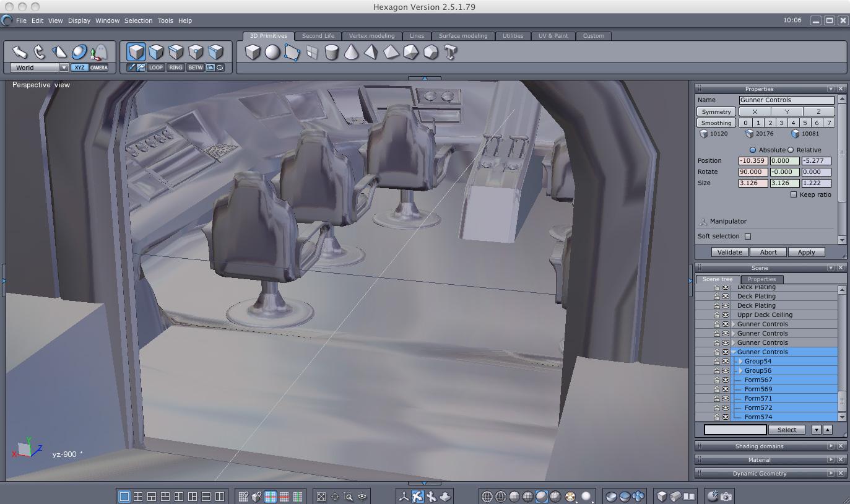This screenshot has width=850, height=504.
Task: Choose the sphere primitive
Action: coord(272,53)
